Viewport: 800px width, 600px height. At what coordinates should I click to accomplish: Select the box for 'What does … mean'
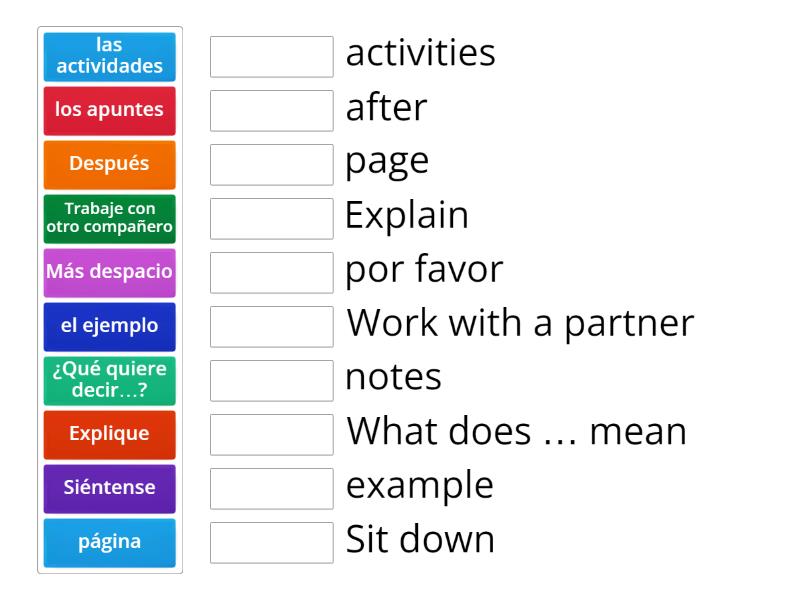pos(272,434)
